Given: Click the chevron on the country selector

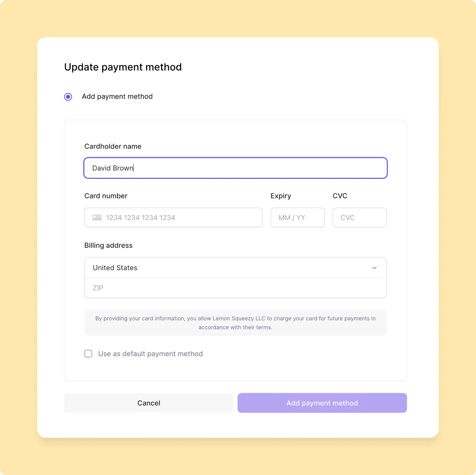Looking at the screenshot, I should [x=374, y=268].
